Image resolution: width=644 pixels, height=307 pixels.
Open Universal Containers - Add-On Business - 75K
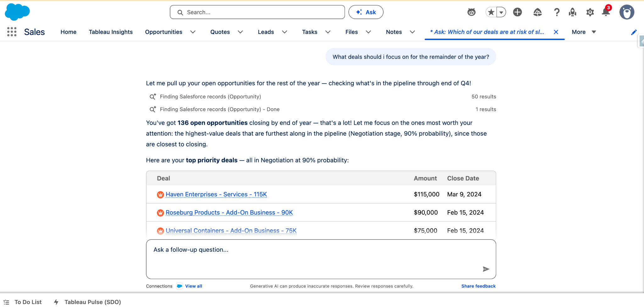tap(231, 231)
